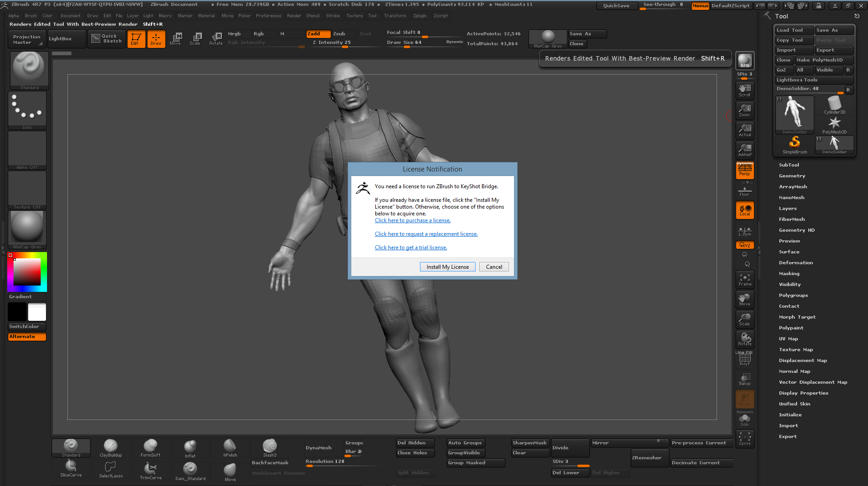
Task: Select the Dam_Standard brush
Action: tap(190, 471)
